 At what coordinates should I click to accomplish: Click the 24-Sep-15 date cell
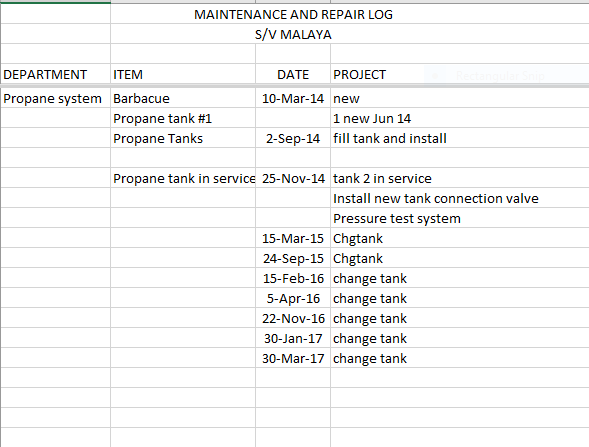point(293,258)
